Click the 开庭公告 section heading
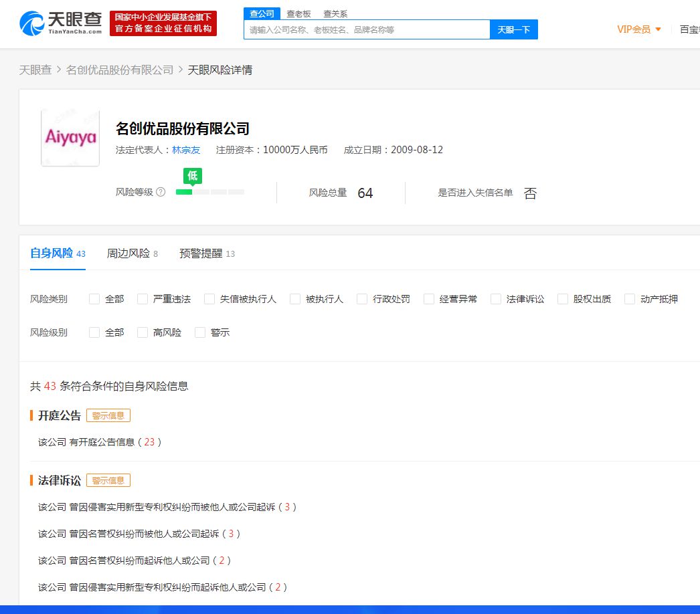The height and width of the screenshot is (614, 700). click(x=60, y=415)
